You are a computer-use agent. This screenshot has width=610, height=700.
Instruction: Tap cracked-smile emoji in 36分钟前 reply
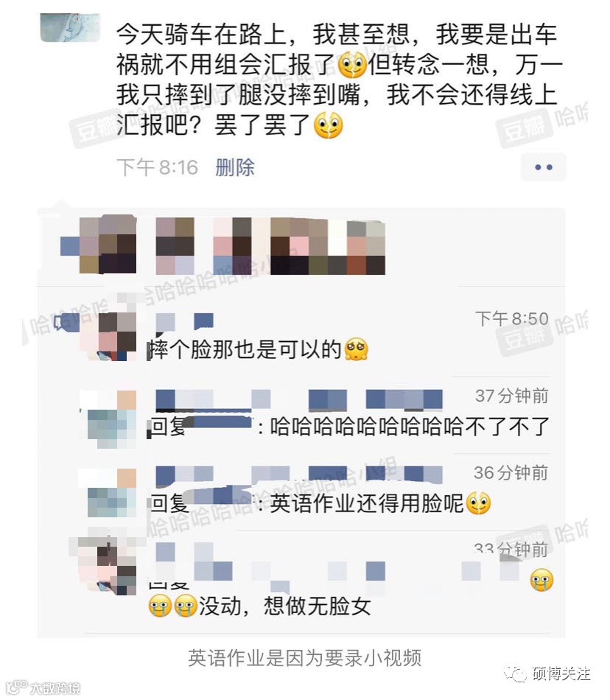pyautogui.click(x=478, y=503)
